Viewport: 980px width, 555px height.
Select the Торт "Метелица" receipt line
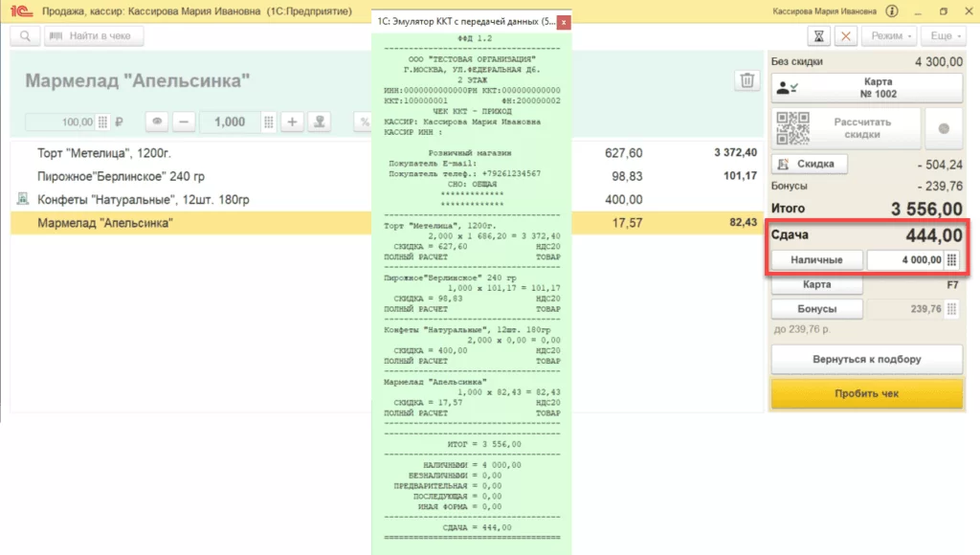(x=191, y=153)
